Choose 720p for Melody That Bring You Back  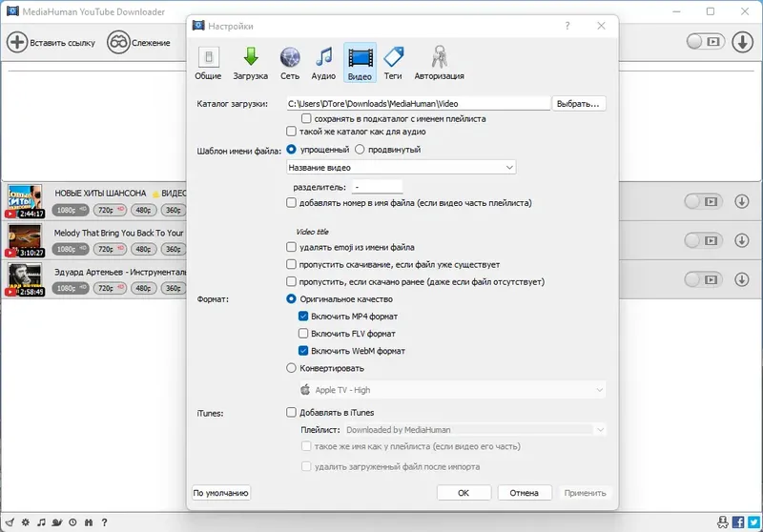pos(110,249)
